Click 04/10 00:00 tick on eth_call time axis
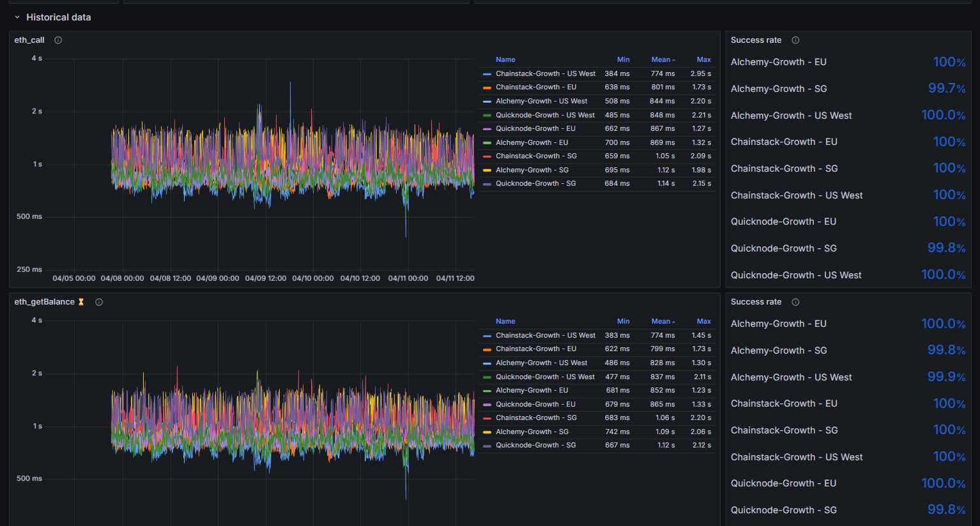The width and height of the screenshot is (980, 526). [x=313, y=278]
